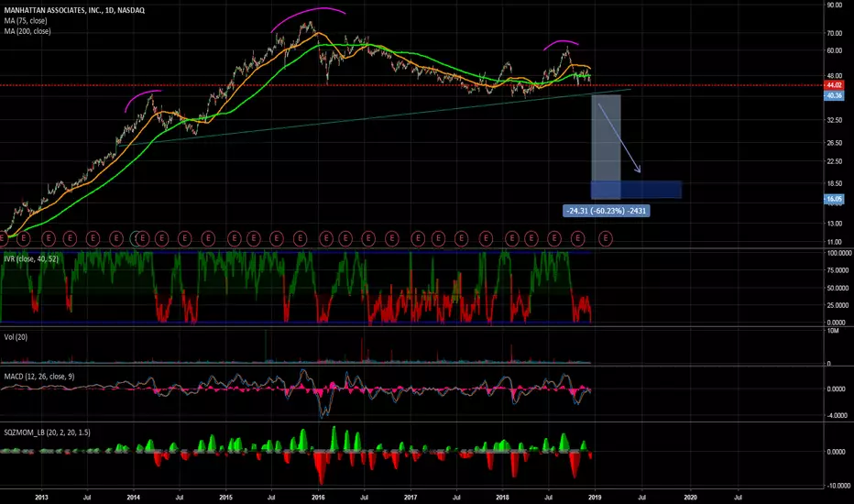Click the 2015 label on time axis
854x504 pixels.
pos(226,497)
